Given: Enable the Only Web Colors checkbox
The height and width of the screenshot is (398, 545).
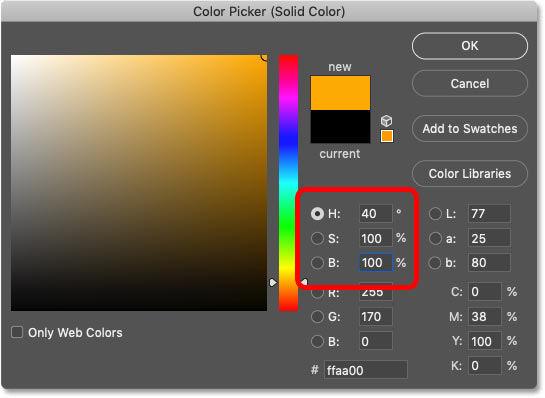Looking at the screenshot, I should tap(17, 332).
